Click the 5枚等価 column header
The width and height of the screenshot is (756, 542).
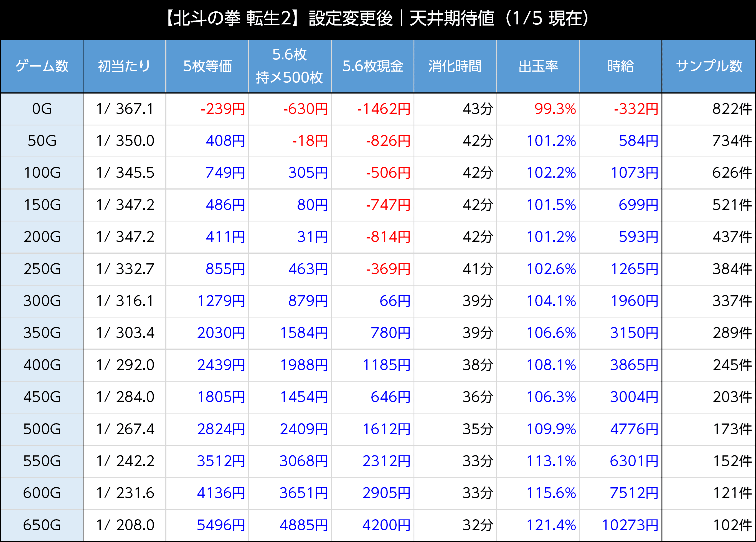[x=207, y=66]
